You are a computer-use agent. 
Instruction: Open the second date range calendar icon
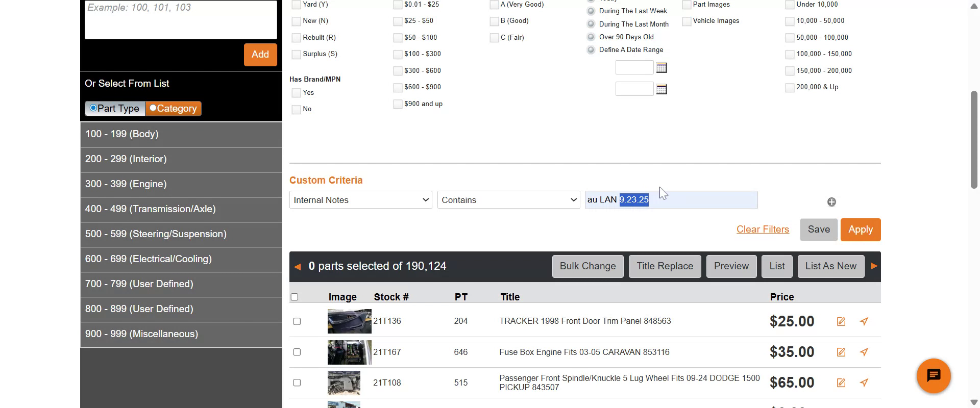(661, 89)
